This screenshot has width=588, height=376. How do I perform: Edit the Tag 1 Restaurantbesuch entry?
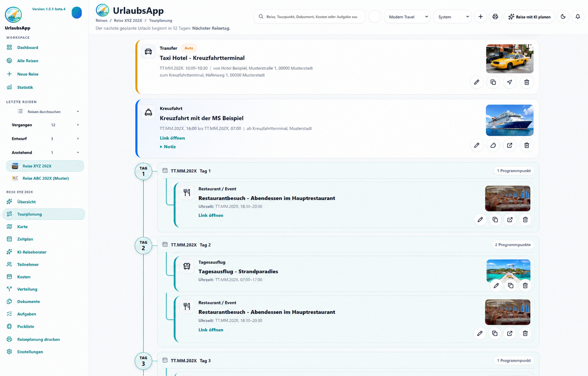[480, 220]
